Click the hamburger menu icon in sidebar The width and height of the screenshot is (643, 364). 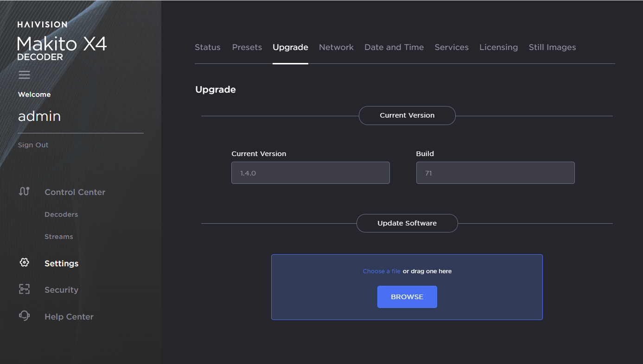click(24, 75)
